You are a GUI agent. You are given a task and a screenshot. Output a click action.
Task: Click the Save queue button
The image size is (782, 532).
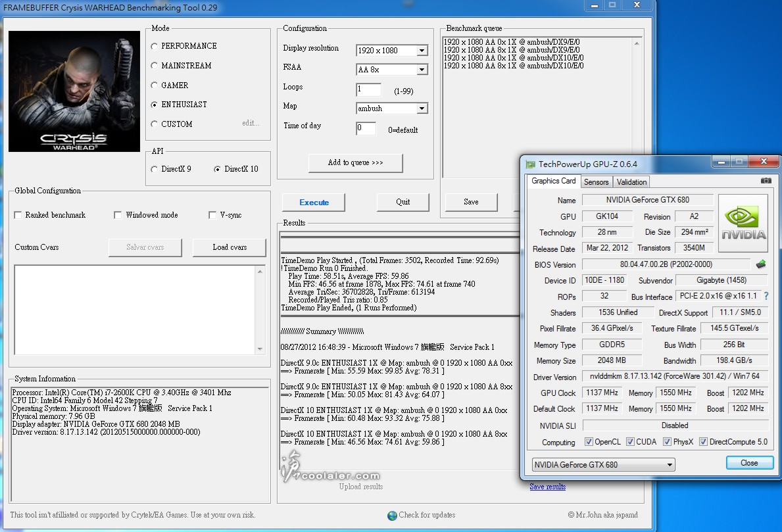(x=471, y=202)
